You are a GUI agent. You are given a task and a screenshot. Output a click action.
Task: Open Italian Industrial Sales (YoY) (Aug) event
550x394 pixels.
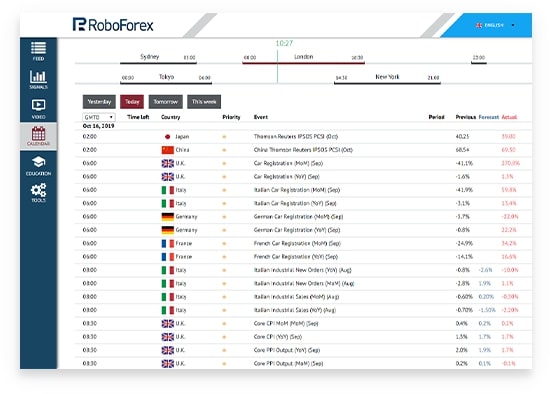point(295,310)
